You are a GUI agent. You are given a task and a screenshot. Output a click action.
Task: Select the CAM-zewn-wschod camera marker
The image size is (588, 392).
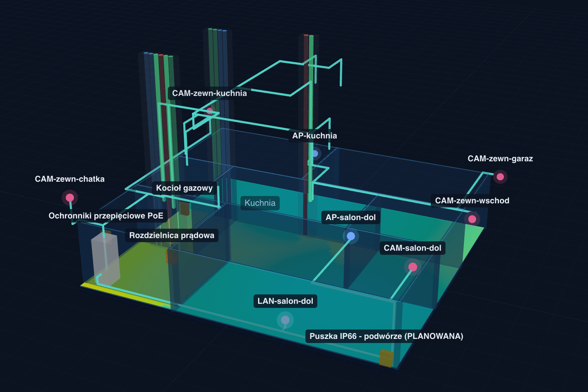[472, 219]
